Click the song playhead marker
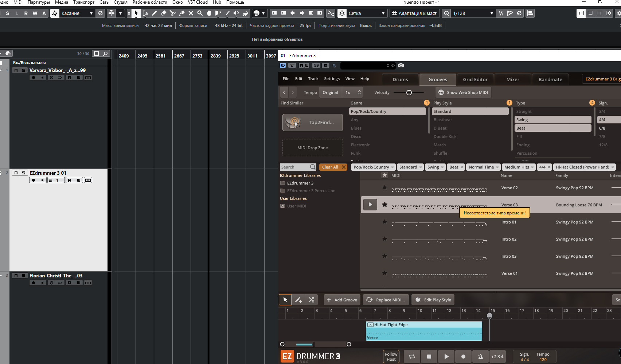 [490, 316]
